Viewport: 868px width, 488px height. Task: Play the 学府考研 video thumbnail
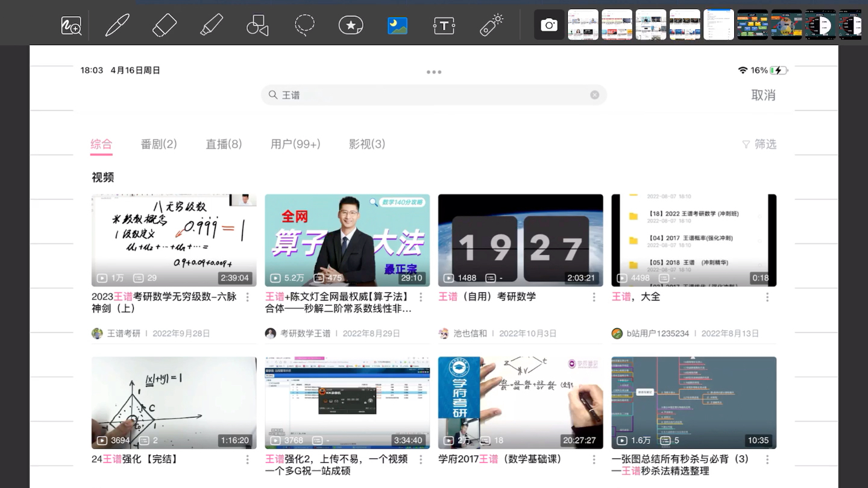point(521,403)
